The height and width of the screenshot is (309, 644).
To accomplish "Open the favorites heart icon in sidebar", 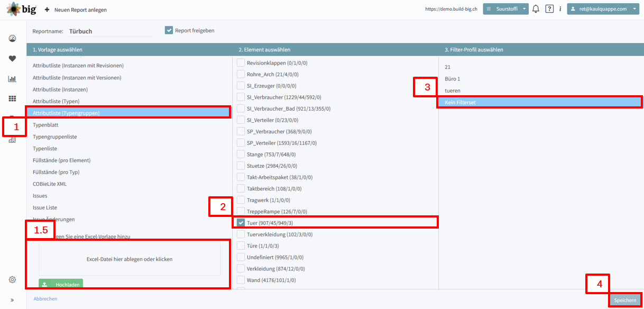I will pos(12,58).
